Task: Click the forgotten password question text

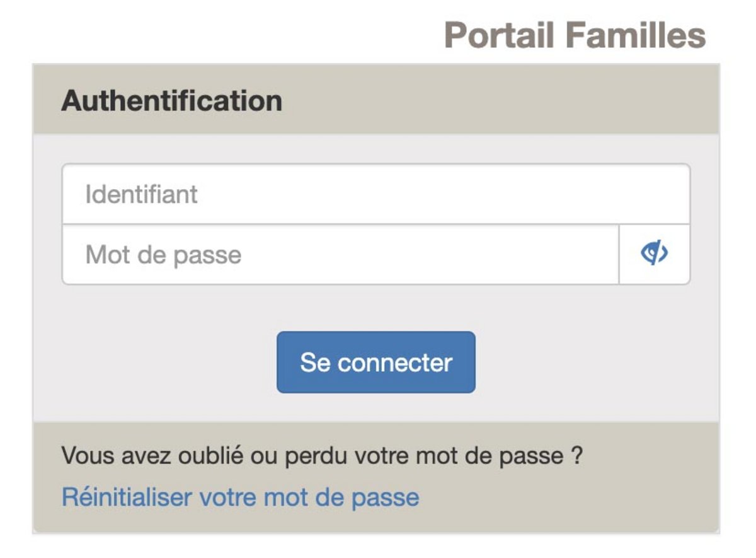Action: [321, 455]
